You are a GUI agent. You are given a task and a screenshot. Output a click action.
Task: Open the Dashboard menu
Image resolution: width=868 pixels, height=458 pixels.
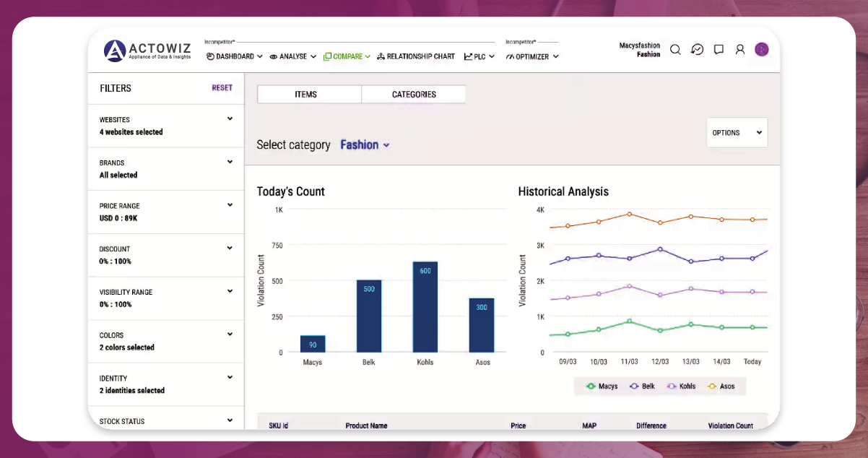[235, 56]
